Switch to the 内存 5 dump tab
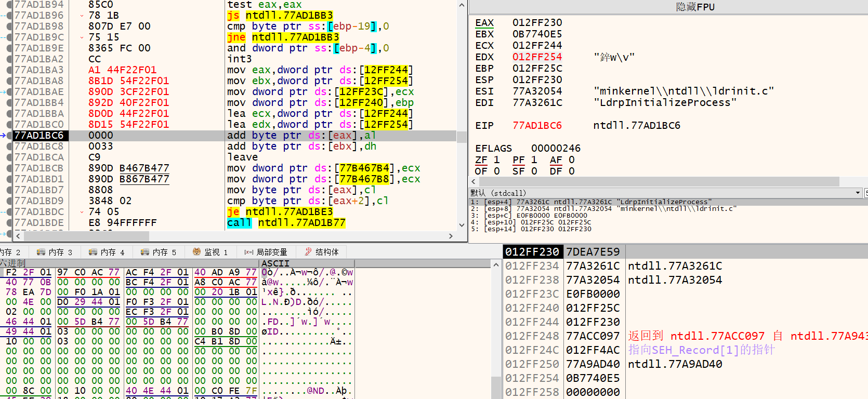 159,252
